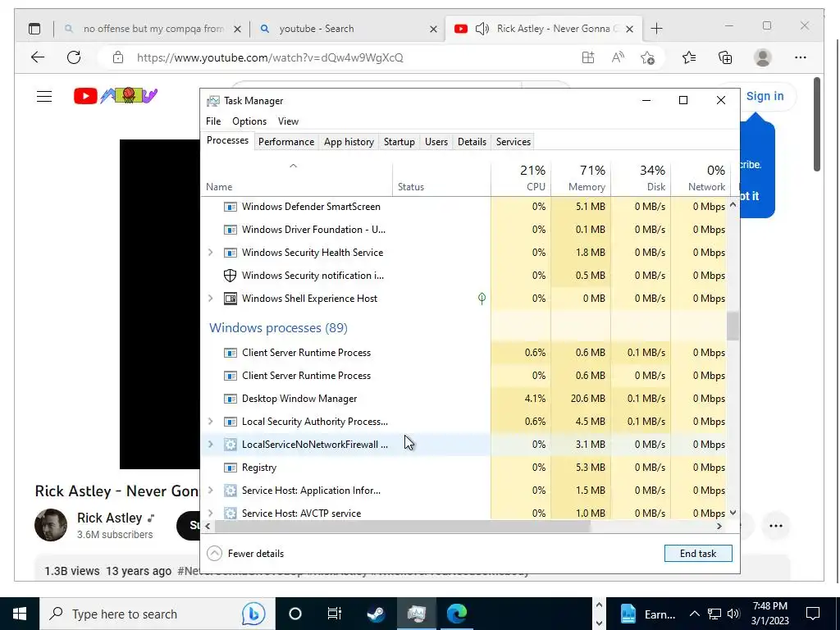The height and width of the screenshot is (630, 840).
Task: Open Bing chat icon in search box
Action: click(x=253, y=614)
